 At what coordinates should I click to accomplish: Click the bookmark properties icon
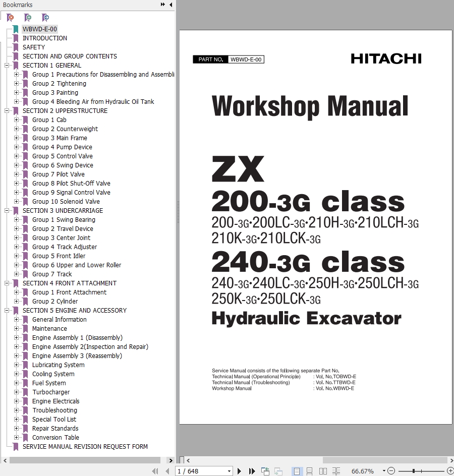tap(45, 18)
